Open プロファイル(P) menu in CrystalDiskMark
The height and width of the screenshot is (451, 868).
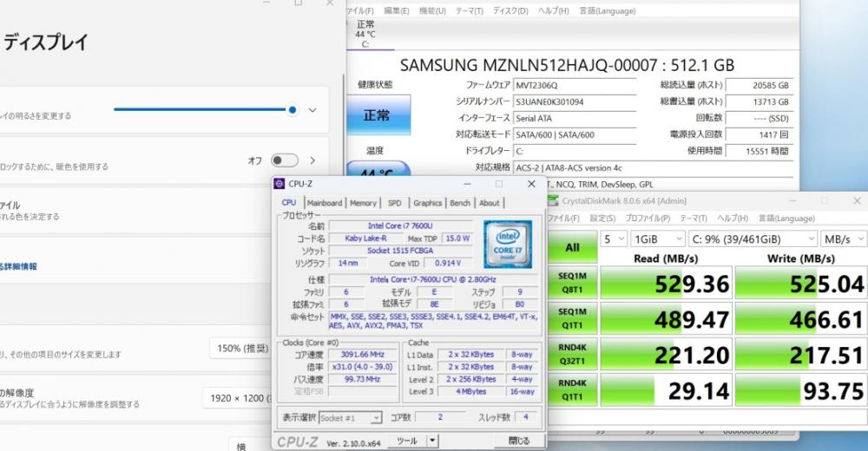coord(648,218)
